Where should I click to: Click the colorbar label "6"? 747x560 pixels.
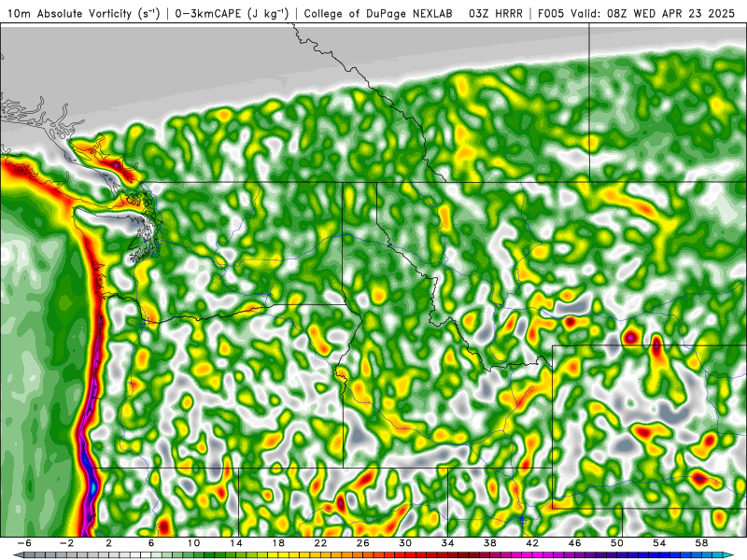(x=151, y=542)
